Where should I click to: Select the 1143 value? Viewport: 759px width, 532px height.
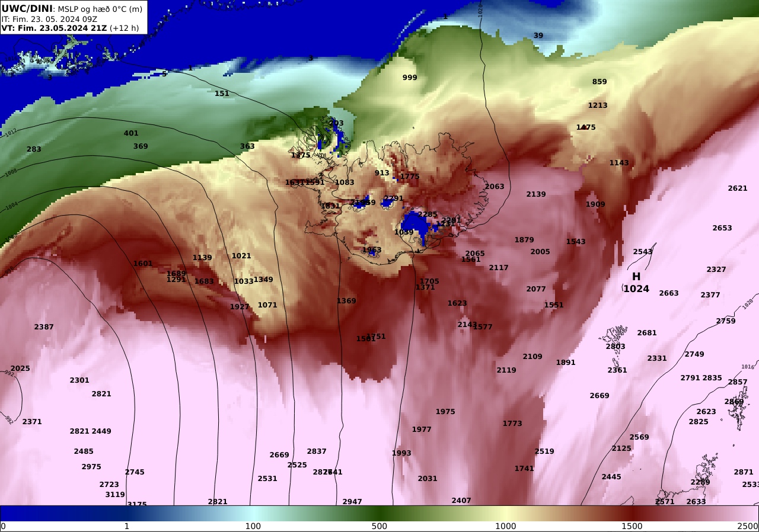619,163
